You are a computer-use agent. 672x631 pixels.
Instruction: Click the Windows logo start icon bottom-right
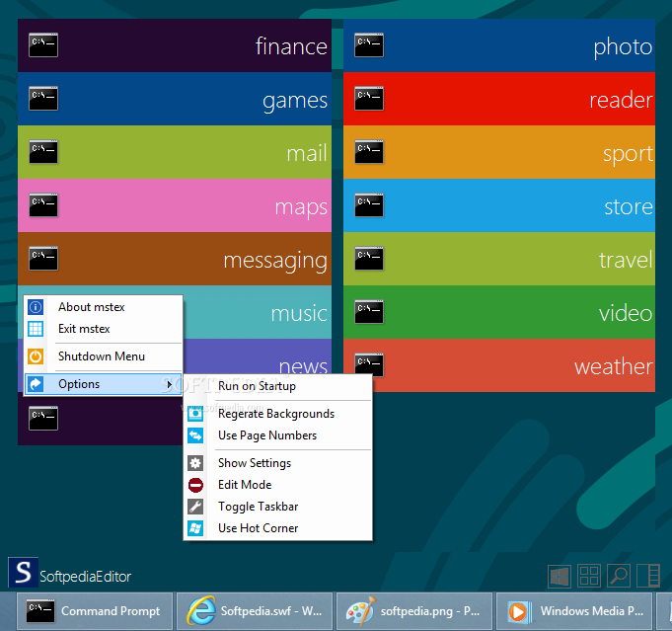pos(560,576)
